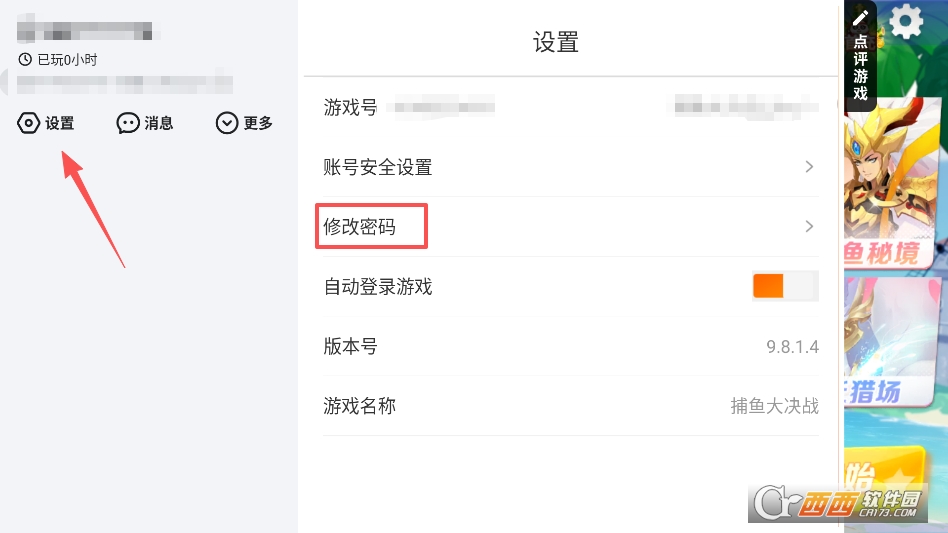This screenshot has width=948, height=533.
Task: Click the chevron on 修改密码 row
Action: pos(809,227)
